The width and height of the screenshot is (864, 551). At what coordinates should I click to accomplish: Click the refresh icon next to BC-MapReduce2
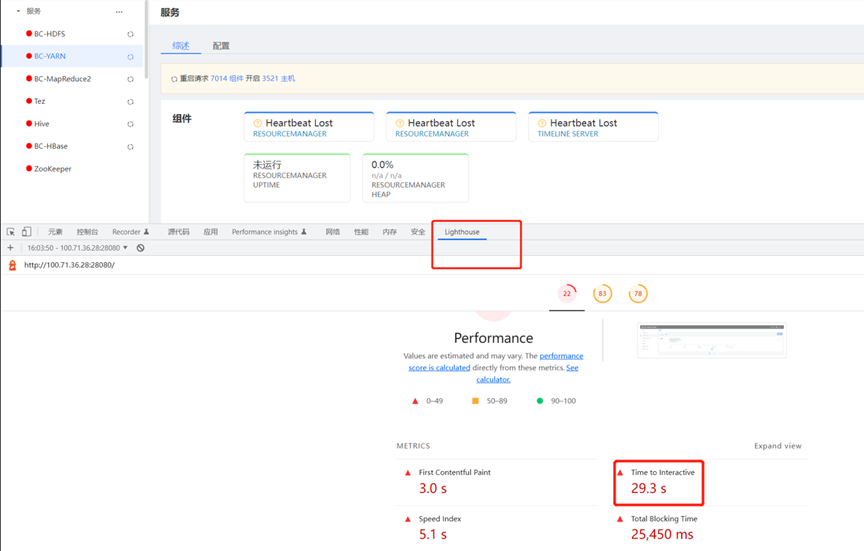tap(131, 79)
